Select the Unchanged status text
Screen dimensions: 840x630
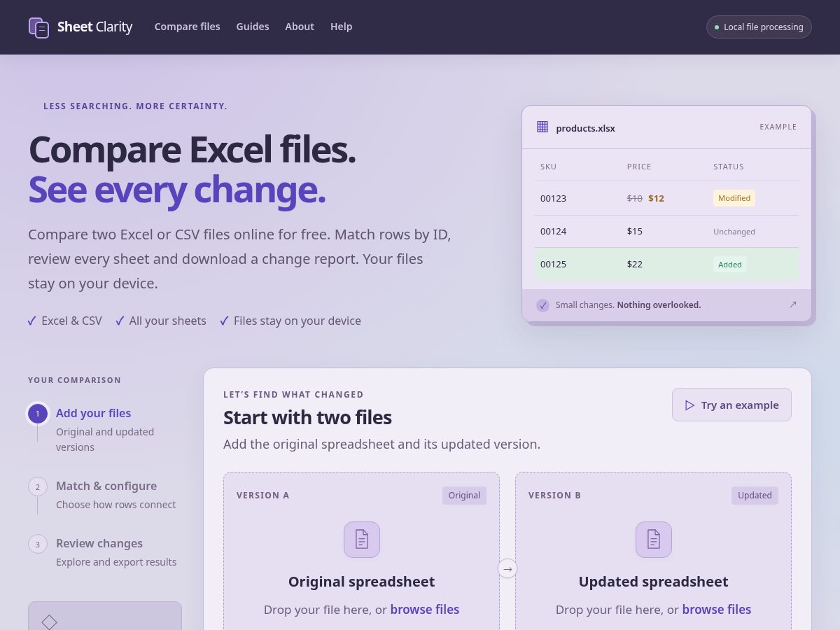tap(734, 232)
